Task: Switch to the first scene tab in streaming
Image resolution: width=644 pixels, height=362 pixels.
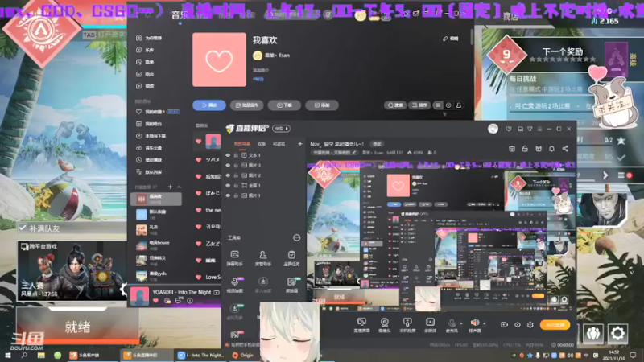Action: tap(242, 144)
